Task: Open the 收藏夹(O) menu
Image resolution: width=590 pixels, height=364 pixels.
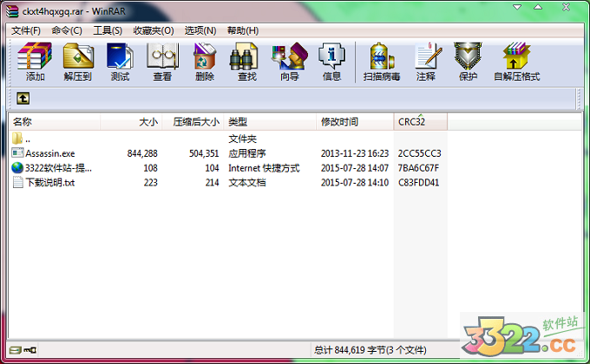Action: pos(154,30)
